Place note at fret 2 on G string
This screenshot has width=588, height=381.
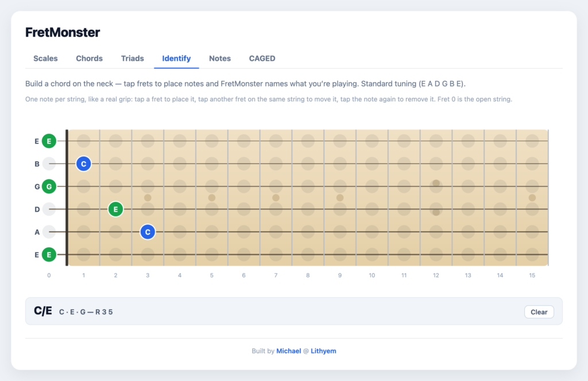coord(115,186)
